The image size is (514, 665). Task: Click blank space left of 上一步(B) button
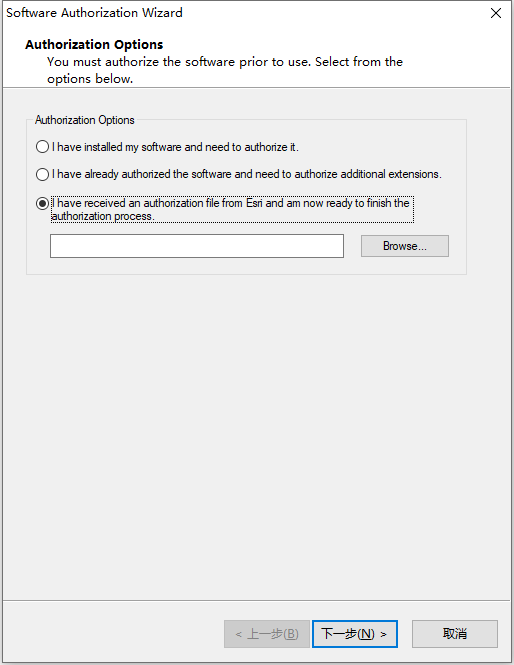(x=113, y=634)
